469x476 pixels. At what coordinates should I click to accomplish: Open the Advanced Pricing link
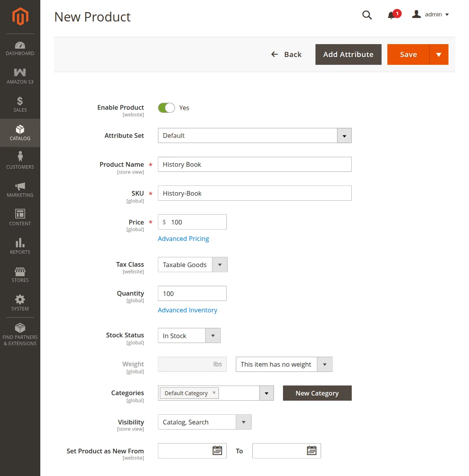tap(183, 239)
